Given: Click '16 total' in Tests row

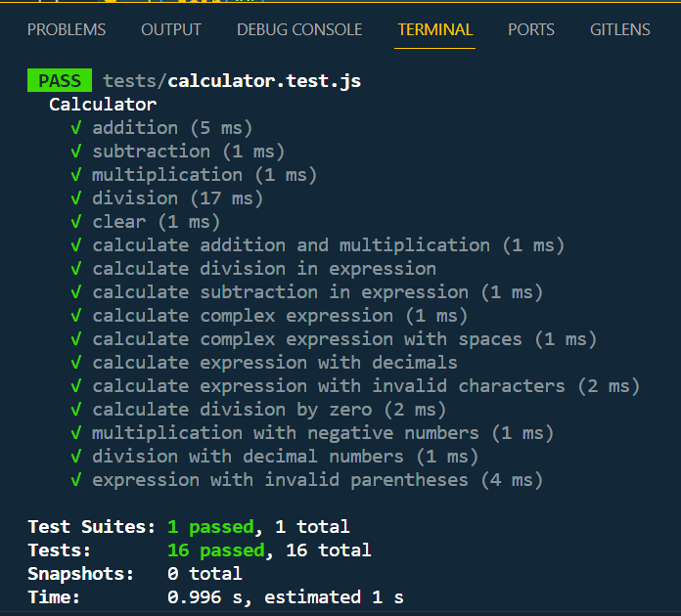Looking at the screenshot, I should tap(329, 550).
